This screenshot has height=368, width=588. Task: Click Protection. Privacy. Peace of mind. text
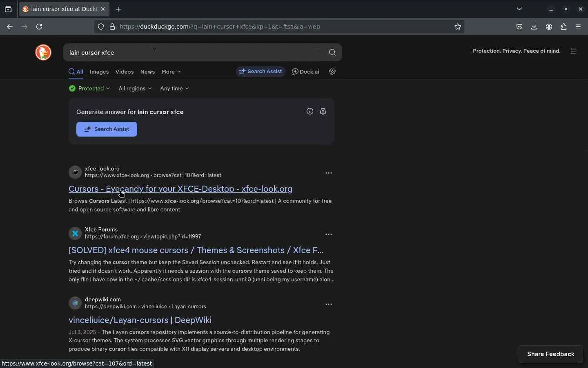(x=517, y=51)
